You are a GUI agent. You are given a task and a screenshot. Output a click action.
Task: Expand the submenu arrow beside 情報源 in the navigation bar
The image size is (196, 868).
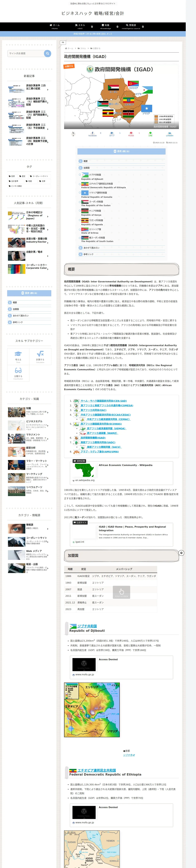(x=143, y=27)
